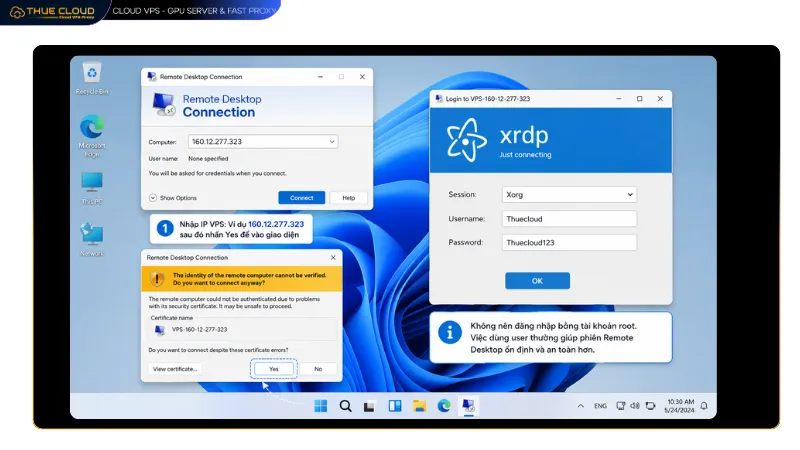Viewport: 800px width, 450px height.
Task: Expand the Computer address dropdown
Action: coord(332,142)
